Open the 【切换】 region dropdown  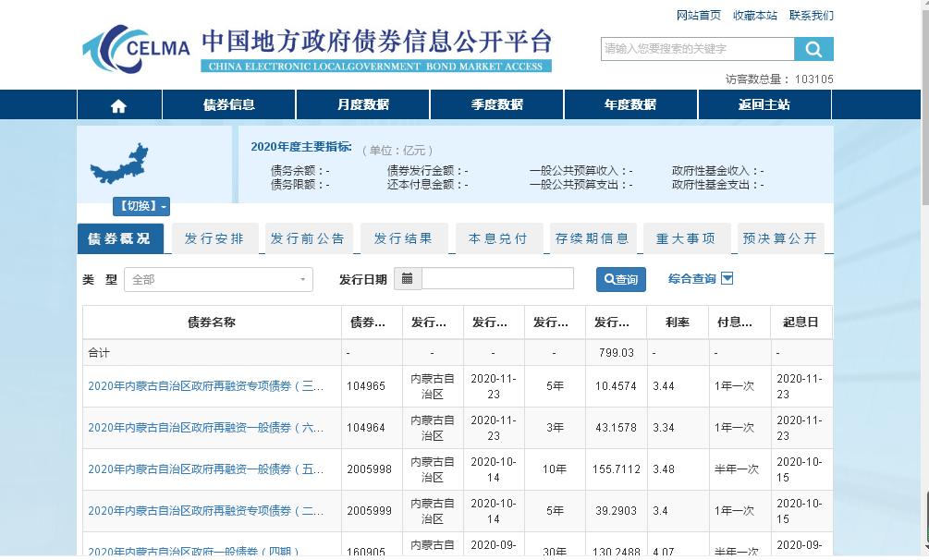(x=141, y=206)
